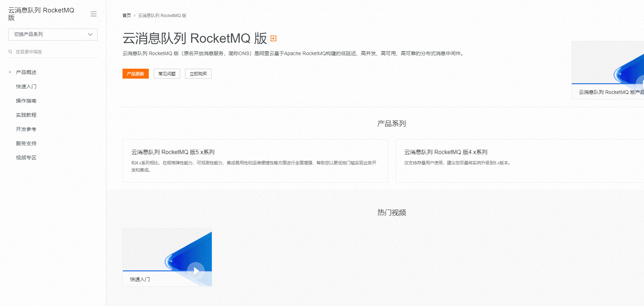This screenshot has width=644, height=306.
Task: Click 立即购买 button
Action: pos(198,74)
